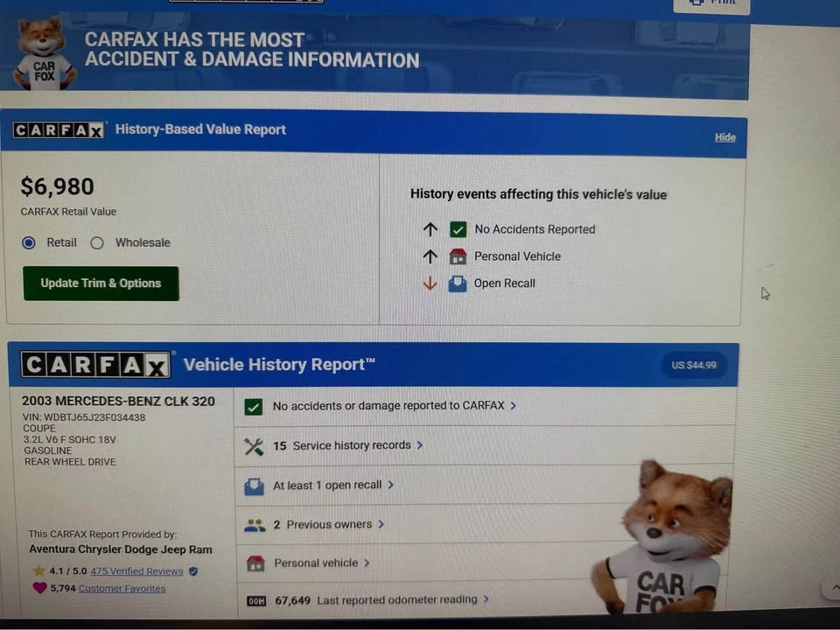Hide the History-Based Value Report

point(724,137)
